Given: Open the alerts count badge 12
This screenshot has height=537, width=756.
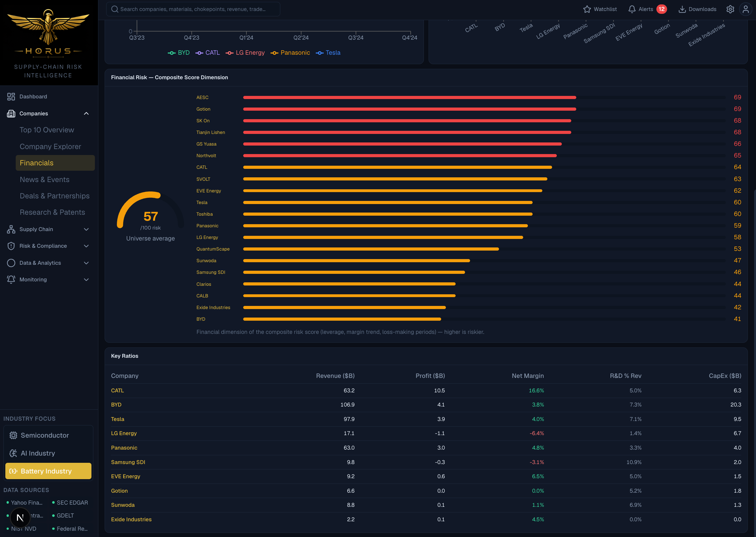Looking at the screenshot, I should pos(661,9).
